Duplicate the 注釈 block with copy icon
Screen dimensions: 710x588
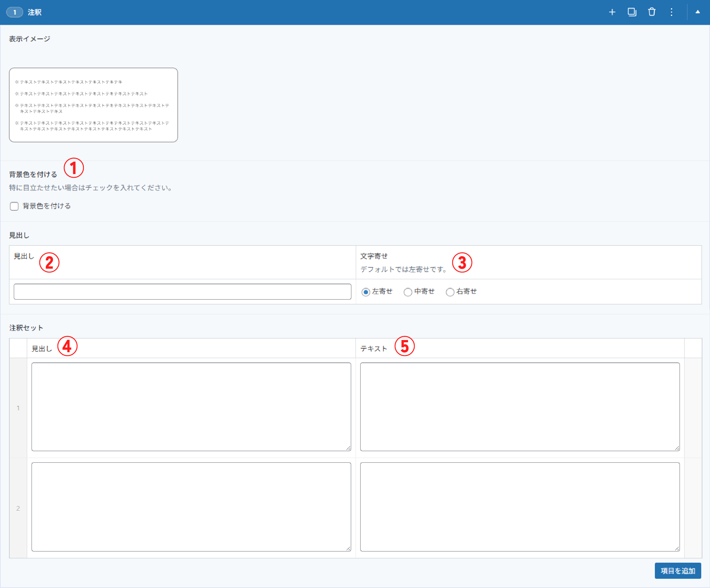[x=632, y=12]
